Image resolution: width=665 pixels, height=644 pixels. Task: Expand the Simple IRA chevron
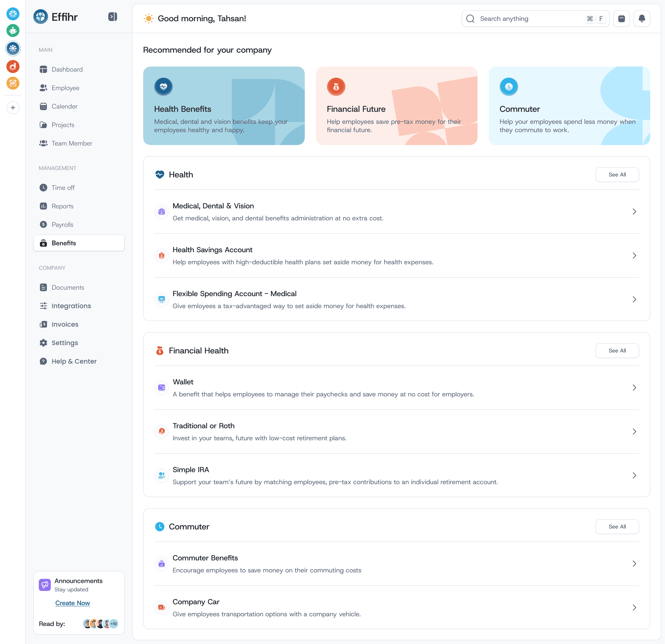(634, 475)
